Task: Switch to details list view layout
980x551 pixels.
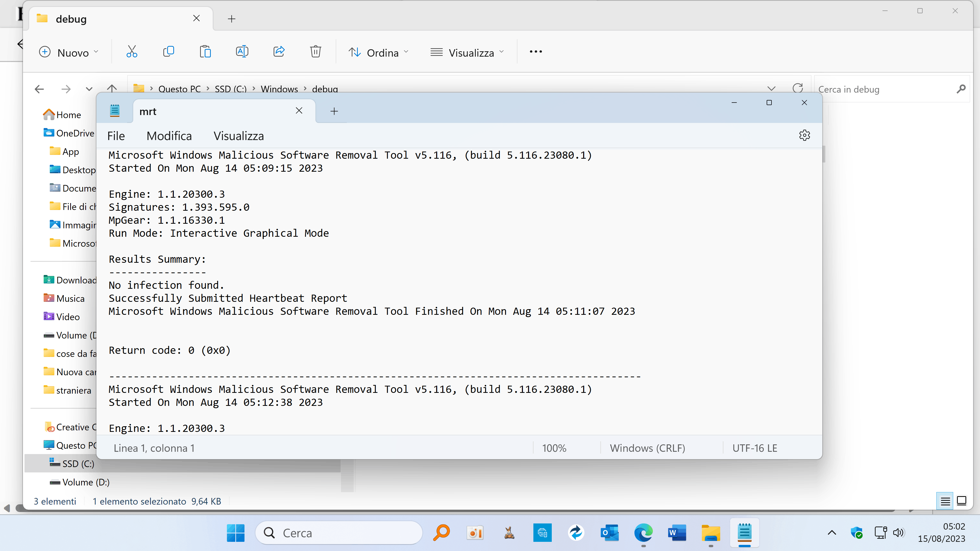Action: [945, 501]
